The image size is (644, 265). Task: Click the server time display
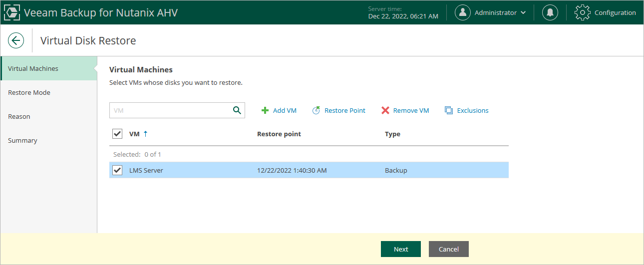403,12
